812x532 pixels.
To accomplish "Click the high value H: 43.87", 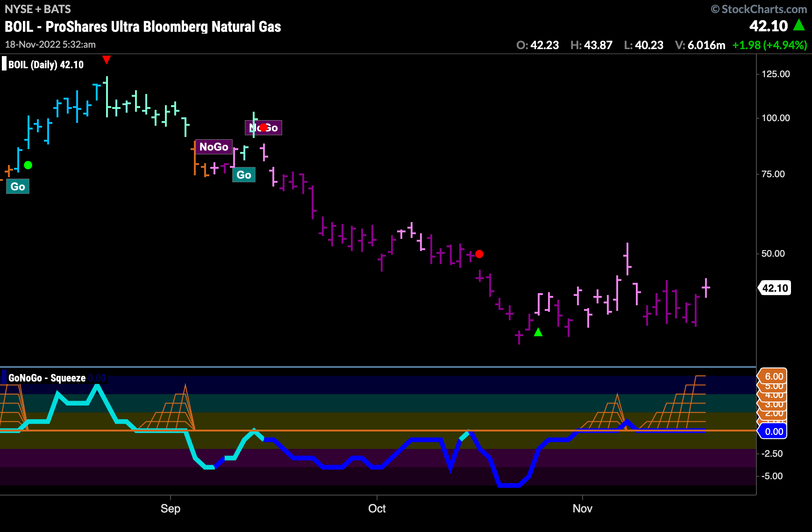I will coord(591,45).
